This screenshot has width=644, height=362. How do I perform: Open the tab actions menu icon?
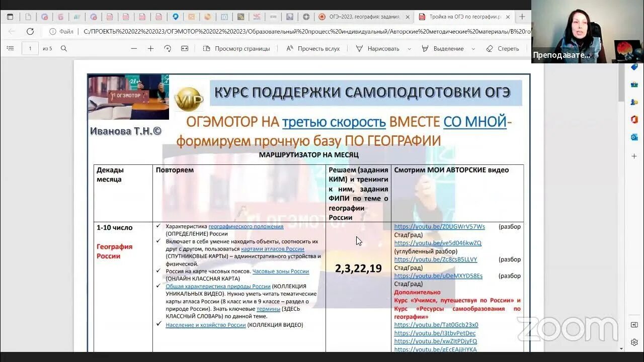pyautogui.click(x=11, y=17)
